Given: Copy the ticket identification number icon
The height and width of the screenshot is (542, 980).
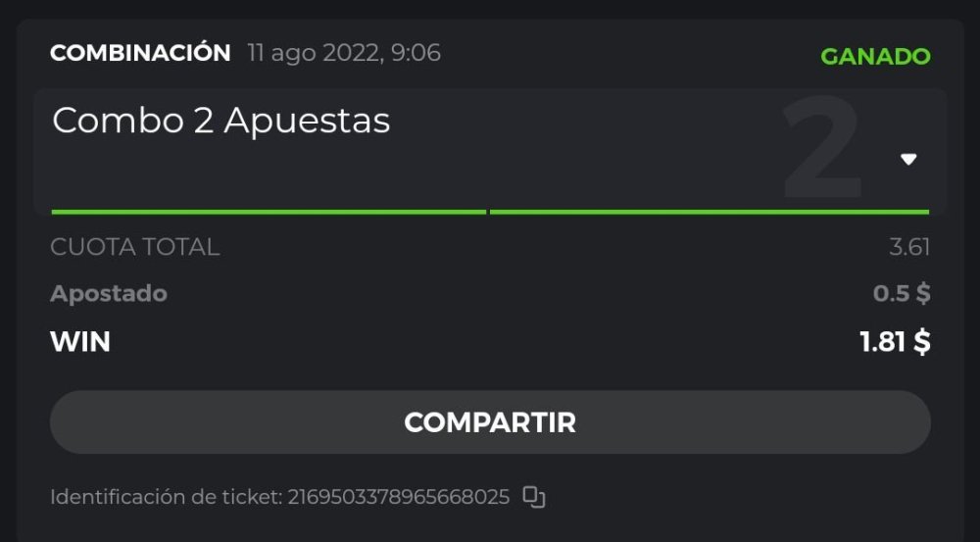Looking at the screenshot, I should pyautogui.click(x=533, y=497).
